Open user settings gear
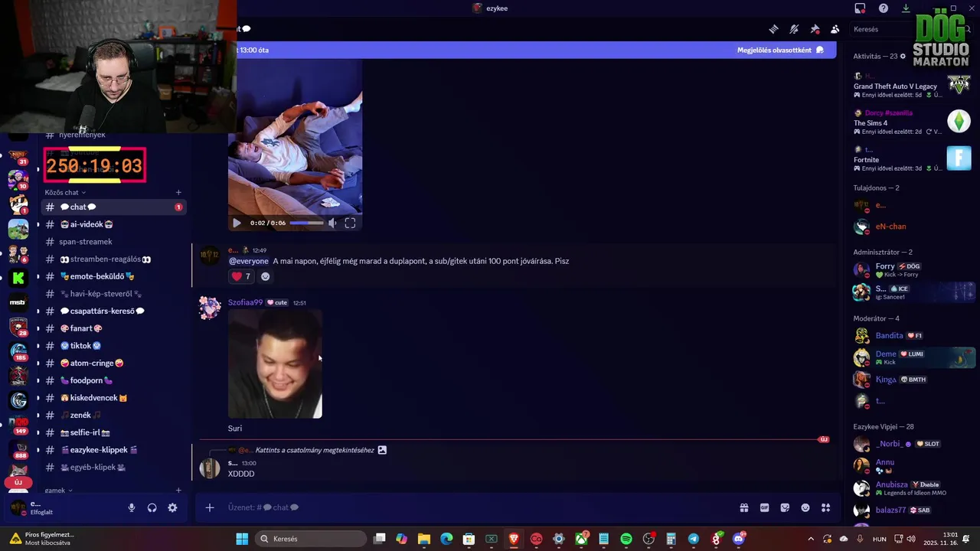980x551 pixels. point(172,507)
